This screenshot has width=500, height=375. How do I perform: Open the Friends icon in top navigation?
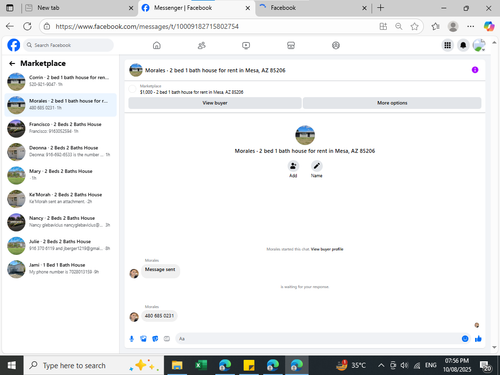[201, 45]
